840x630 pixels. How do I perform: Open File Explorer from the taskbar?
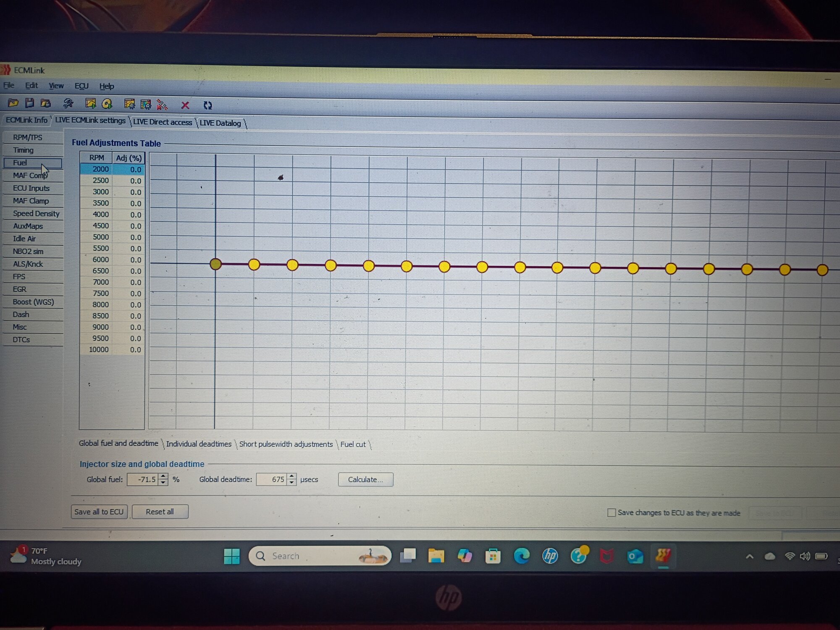click(436, 556)
